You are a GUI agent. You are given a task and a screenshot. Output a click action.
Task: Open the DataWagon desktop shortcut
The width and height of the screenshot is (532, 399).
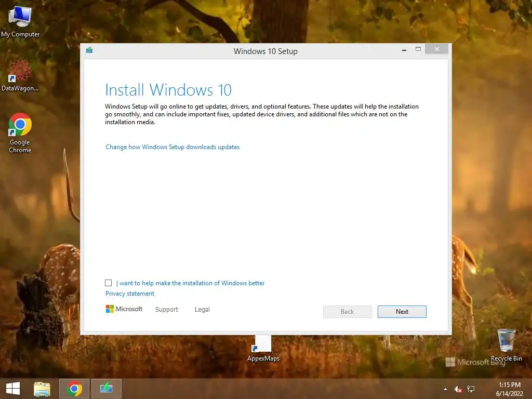click(20, 75)
